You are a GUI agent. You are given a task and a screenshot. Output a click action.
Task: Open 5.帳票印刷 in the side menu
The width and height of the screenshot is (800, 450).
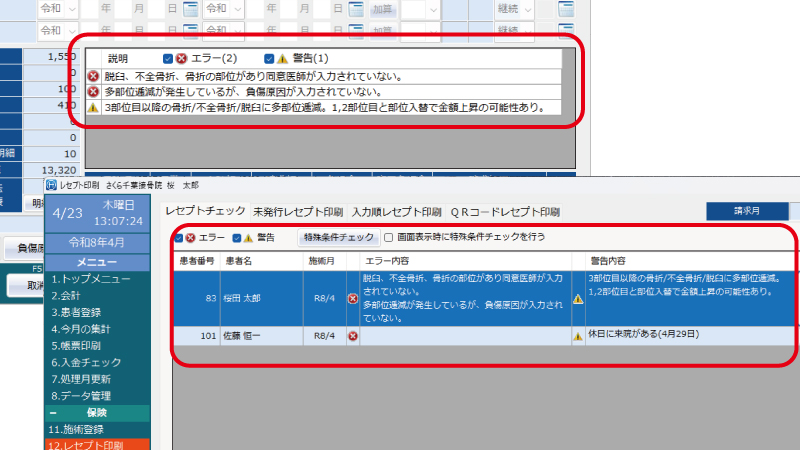[97, 346]
